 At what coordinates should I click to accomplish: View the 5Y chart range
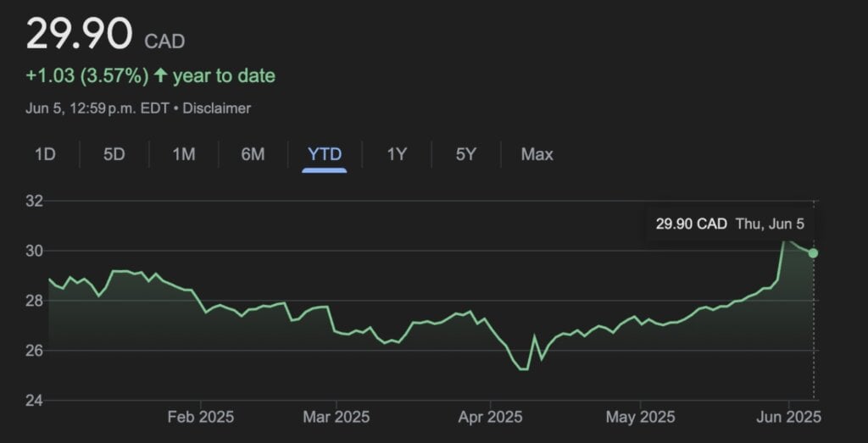pyautogui.click(x=465, y=154)
